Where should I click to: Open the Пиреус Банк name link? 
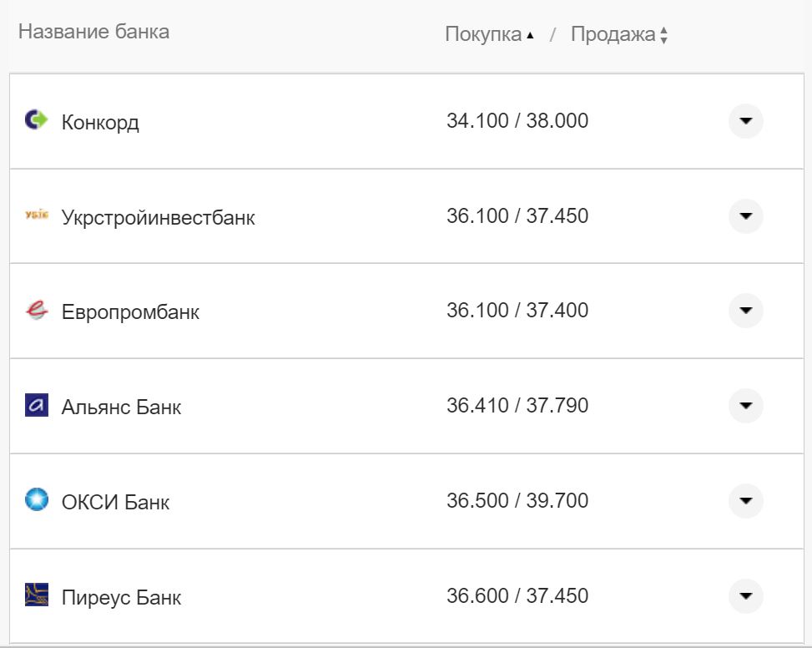pos(121,597)
